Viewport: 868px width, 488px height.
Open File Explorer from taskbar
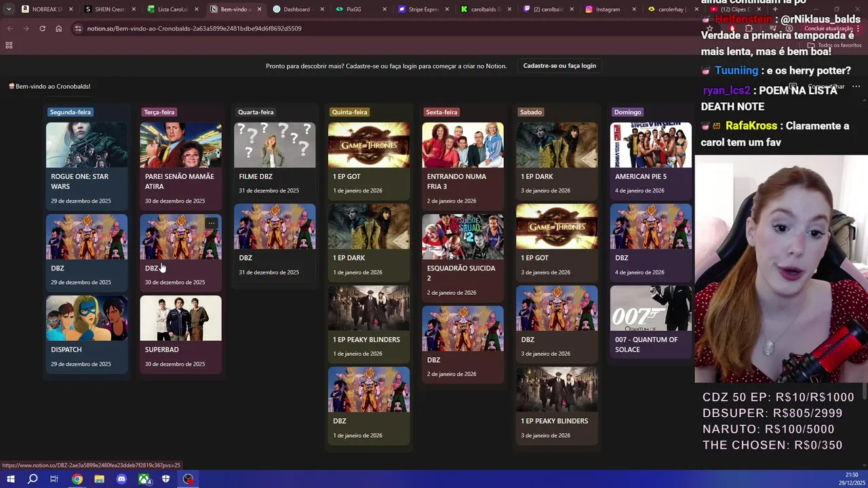pyautogui.click(x=99, y=479)
